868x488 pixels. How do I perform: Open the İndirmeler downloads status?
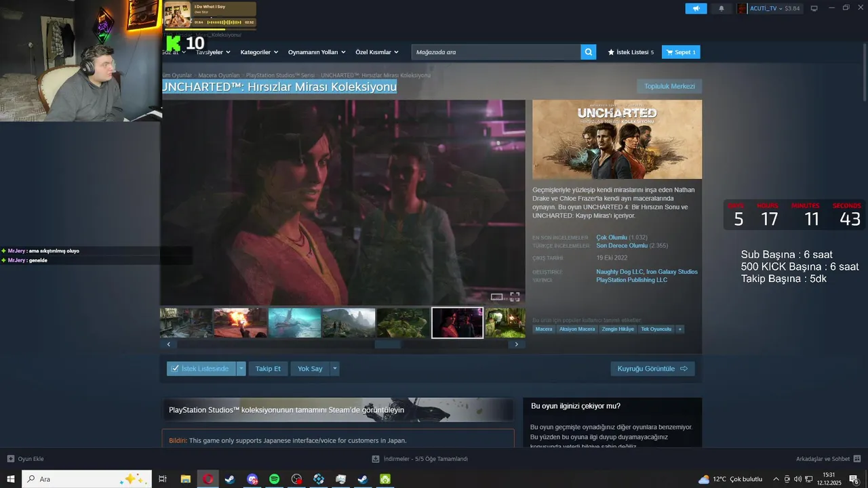click(x=420, y=459)
